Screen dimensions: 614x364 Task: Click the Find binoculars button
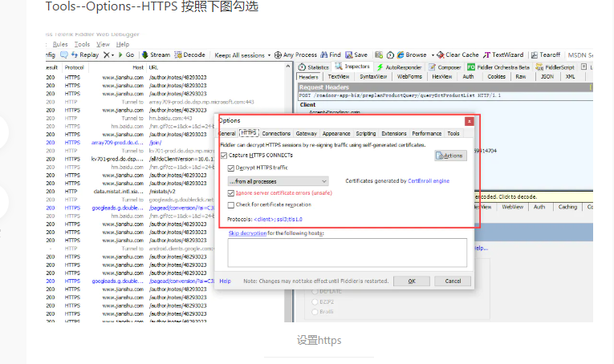(x=331, y=55)
